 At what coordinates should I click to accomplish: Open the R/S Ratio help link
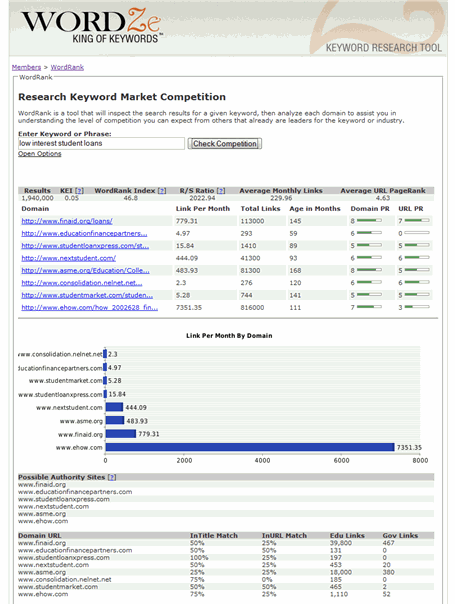pos(221,191)
